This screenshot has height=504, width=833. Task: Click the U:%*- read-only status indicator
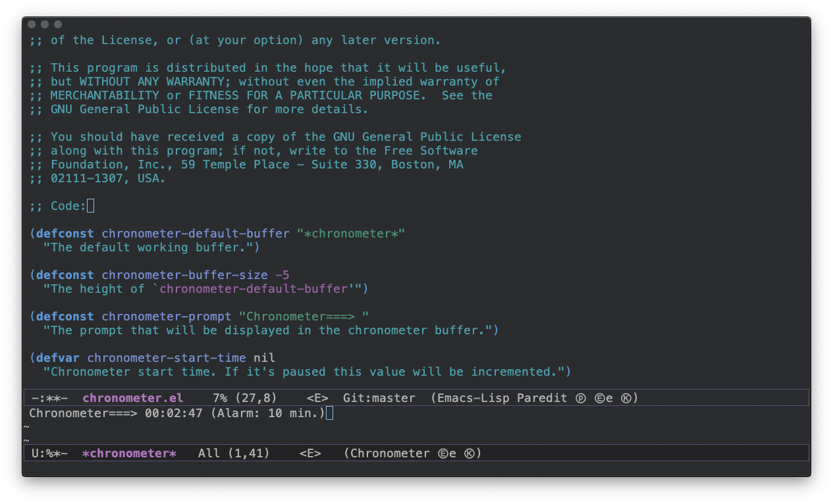(x=49, y=453)
